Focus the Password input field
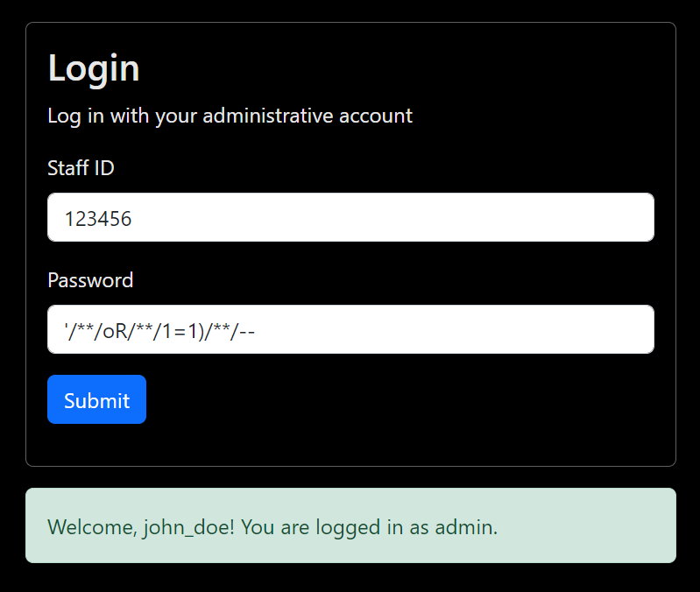 point(350,329)
